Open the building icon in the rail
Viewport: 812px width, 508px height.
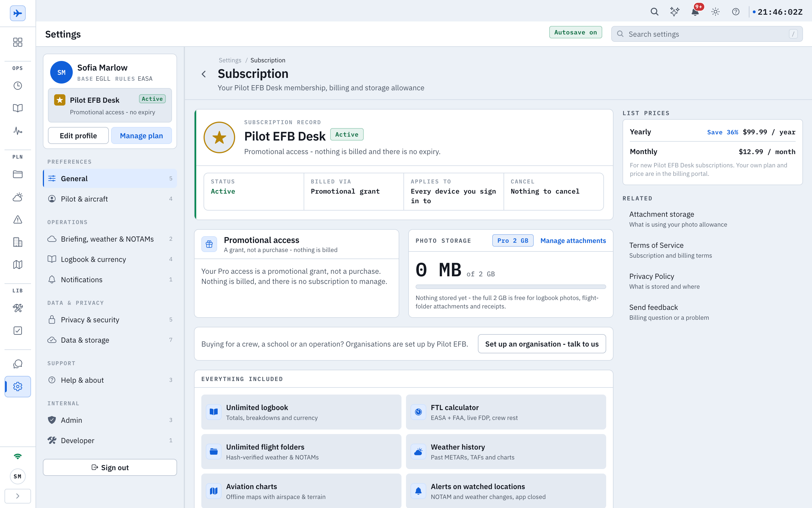[18, 242]
